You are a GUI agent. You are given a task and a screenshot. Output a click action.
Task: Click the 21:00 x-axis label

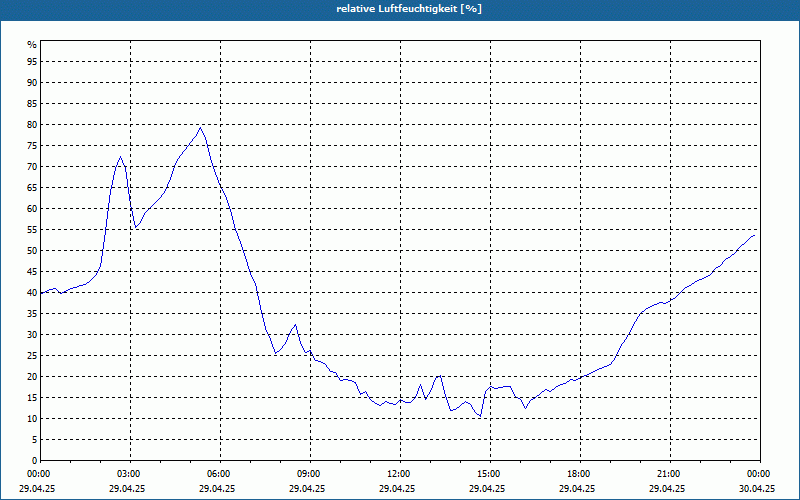coord(670,474)
